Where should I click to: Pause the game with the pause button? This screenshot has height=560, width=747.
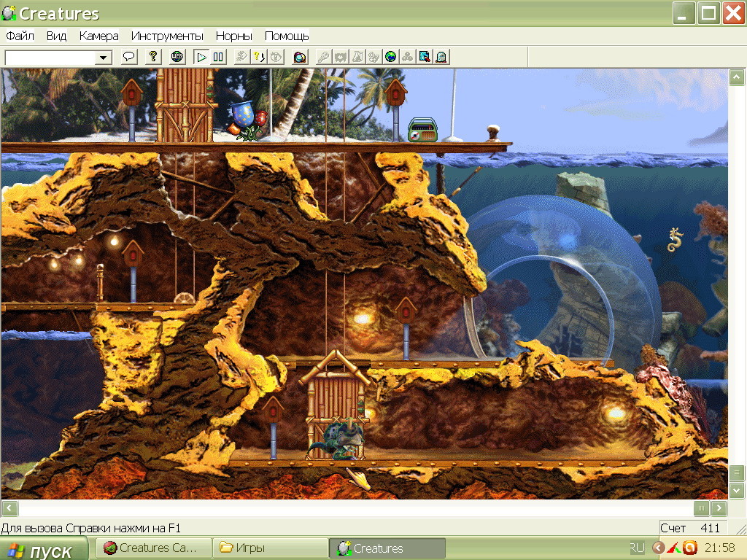point(218,57)
